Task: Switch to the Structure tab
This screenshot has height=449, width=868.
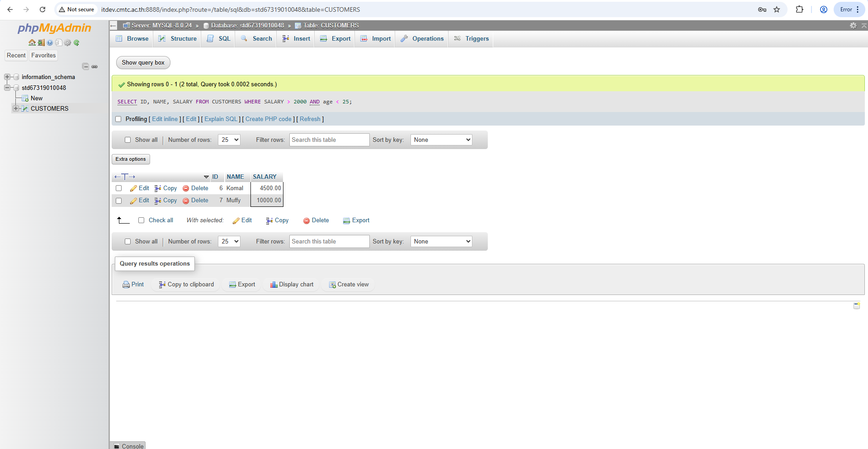Action: click(x=178, y=39)
